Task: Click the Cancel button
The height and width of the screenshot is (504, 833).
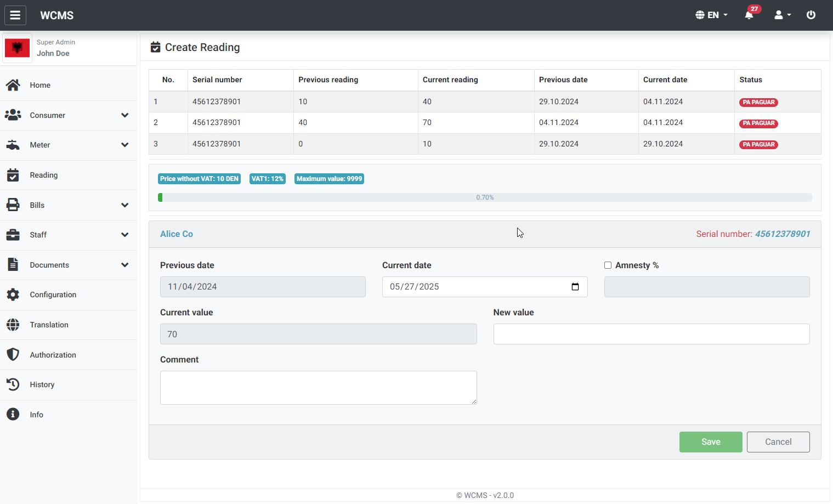Action: tap(778, 442)
